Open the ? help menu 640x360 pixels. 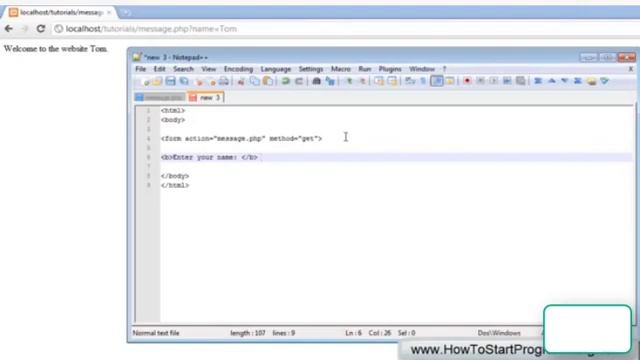point(444,69)
